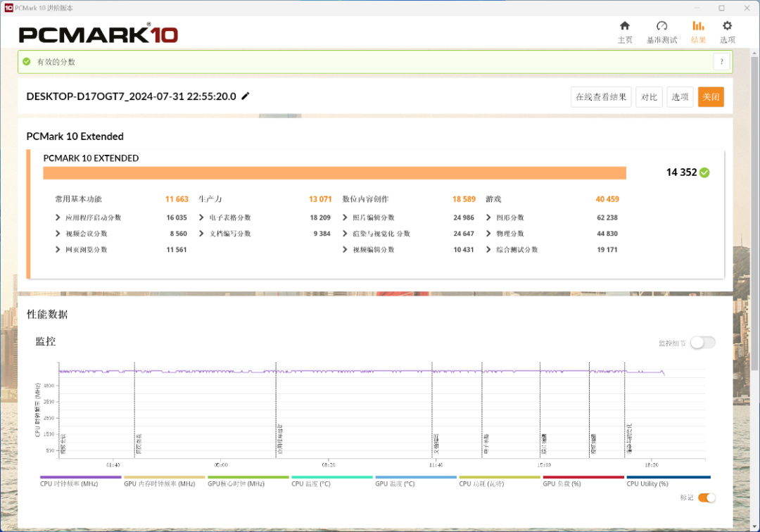Click the 对比 compare button

click(649, 97)
